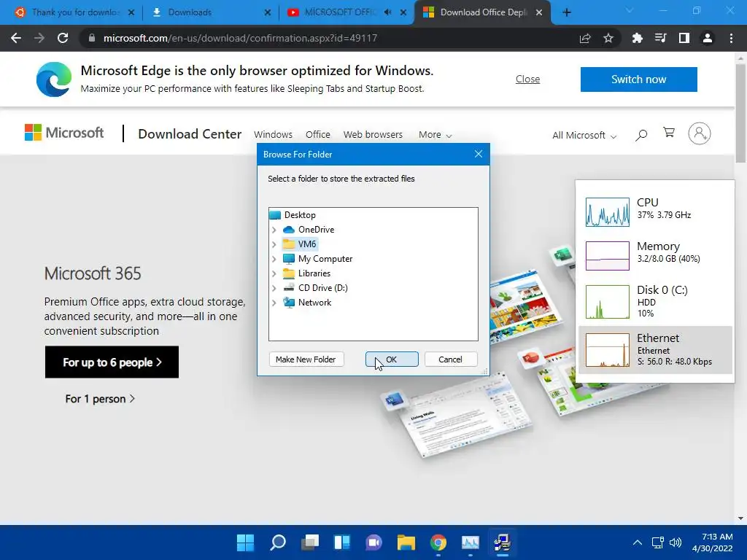The width and height of the screenshot is (747, 560).
Task: Switch to Chrome on the taskbar
Action: 438,542
